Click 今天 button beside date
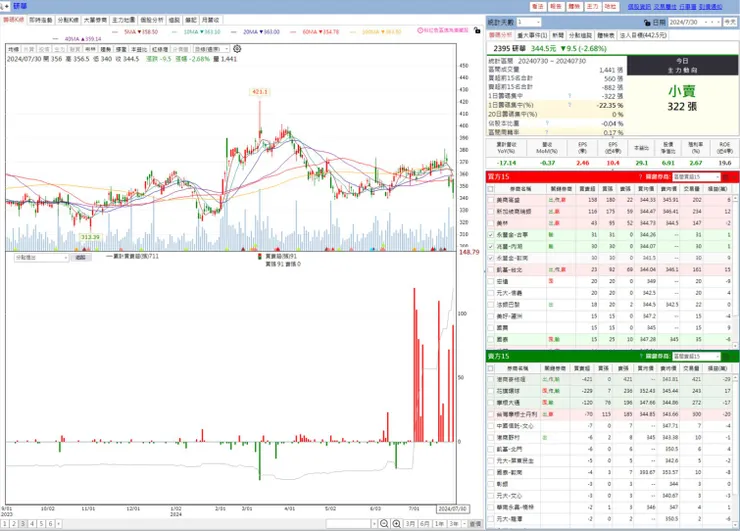740x531 pixels. [730, 22]
